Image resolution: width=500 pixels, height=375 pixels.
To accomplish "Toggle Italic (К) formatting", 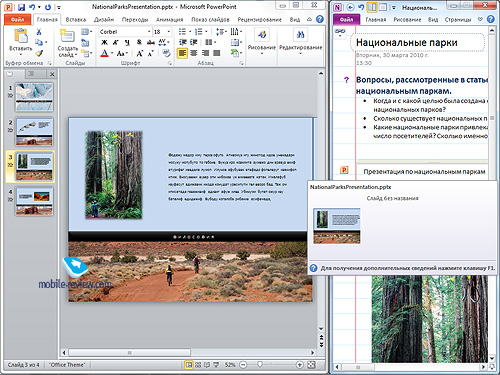I will 116,42.
